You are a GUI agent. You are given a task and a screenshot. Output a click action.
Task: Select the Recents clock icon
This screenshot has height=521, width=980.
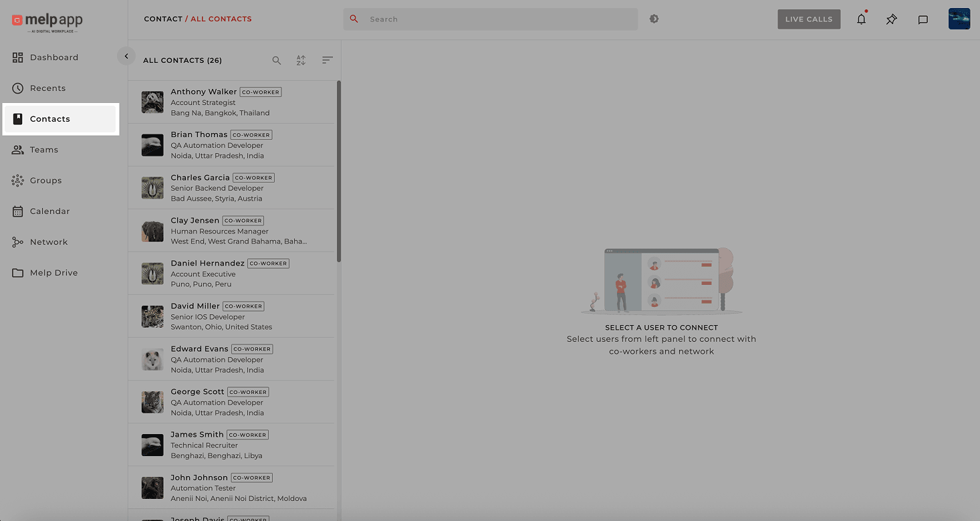click(x=18, y=88)
